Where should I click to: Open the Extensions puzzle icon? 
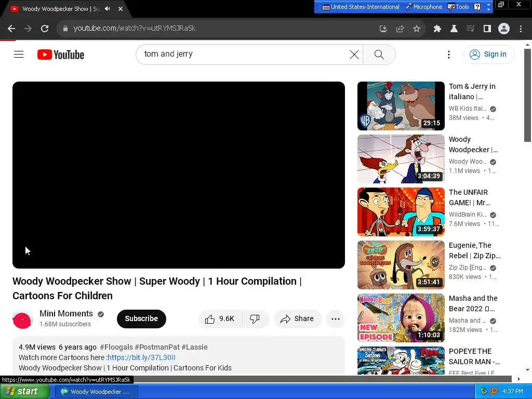point(437,29)
